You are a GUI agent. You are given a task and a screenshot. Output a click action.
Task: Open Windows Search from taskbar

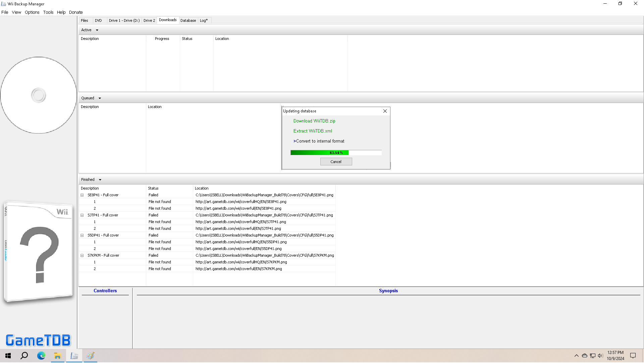(24, 356)
